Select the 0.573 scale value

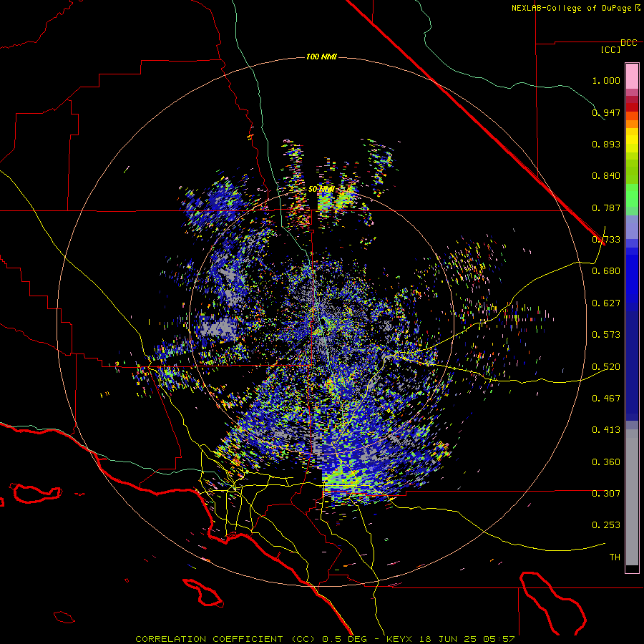(x=606, y=335)
